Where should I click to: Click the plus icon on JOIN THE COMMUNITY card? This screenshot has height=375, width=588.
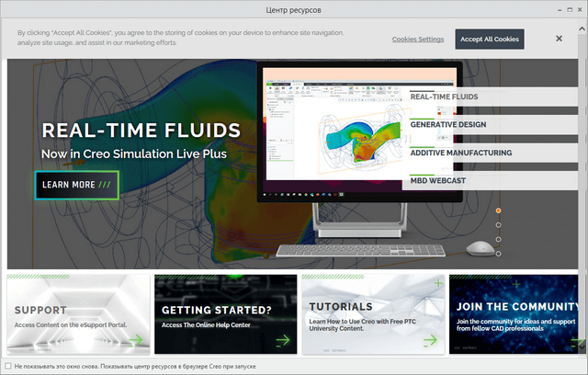(x=516, y=284)
